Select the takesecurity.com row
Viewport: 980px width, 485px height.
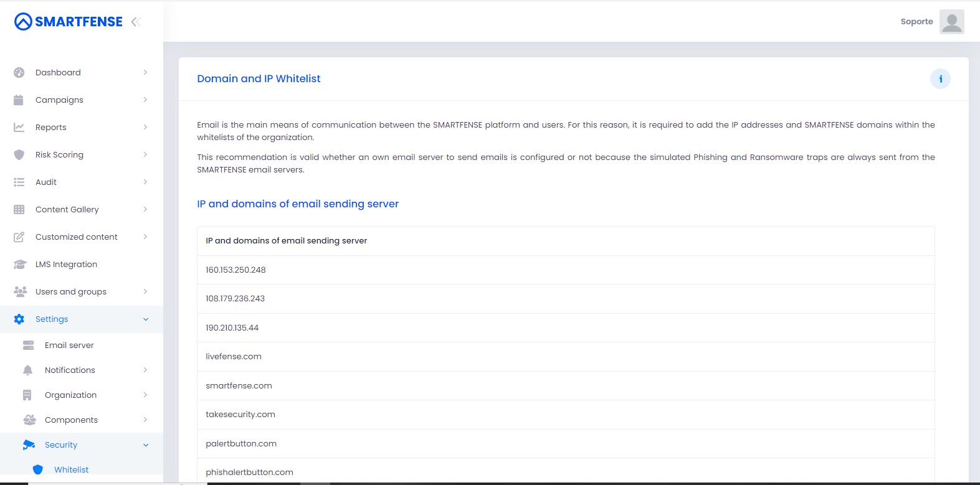tap(566, 415)
